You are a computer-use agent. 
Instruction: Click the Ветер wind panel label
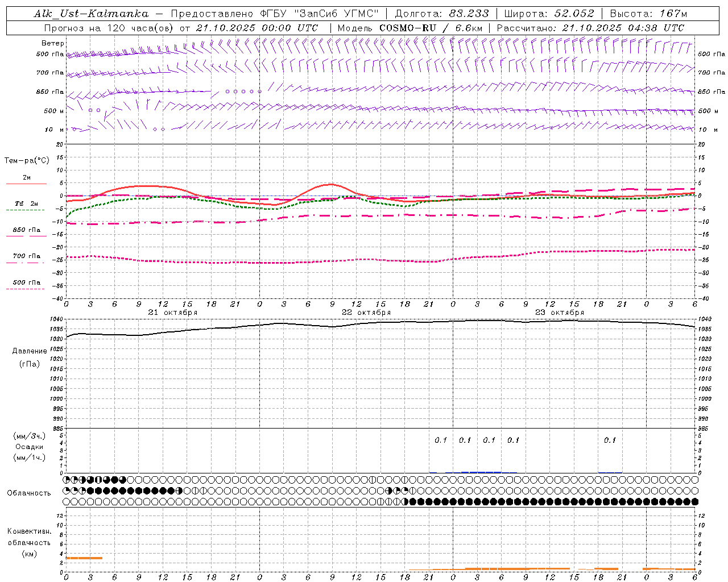pos(53,43)
